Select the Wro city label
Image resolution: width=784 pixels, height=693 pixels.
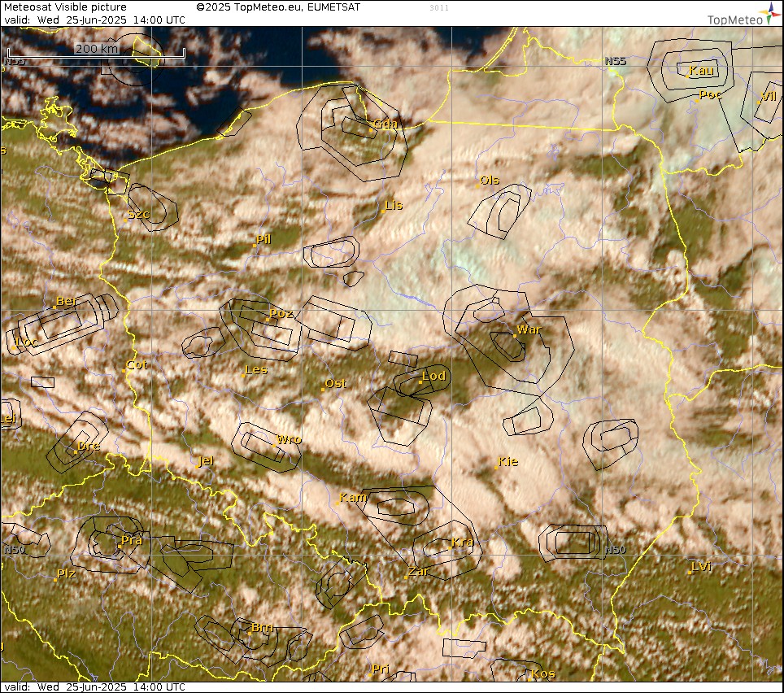[289, 439]
